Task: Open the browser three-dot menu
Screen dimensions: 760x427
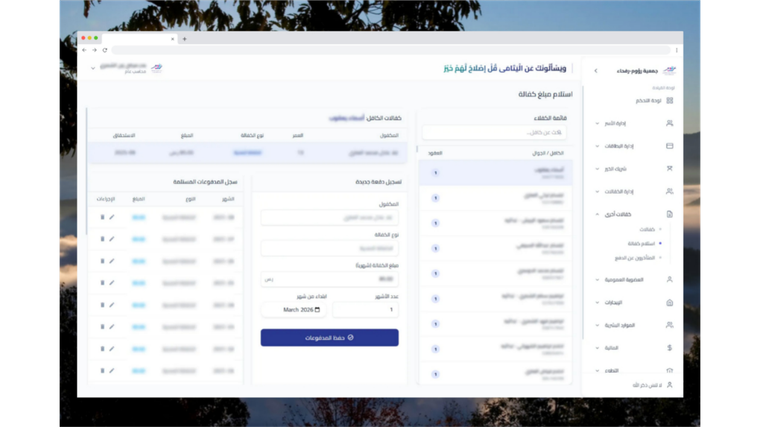Action: coord(677,50)
